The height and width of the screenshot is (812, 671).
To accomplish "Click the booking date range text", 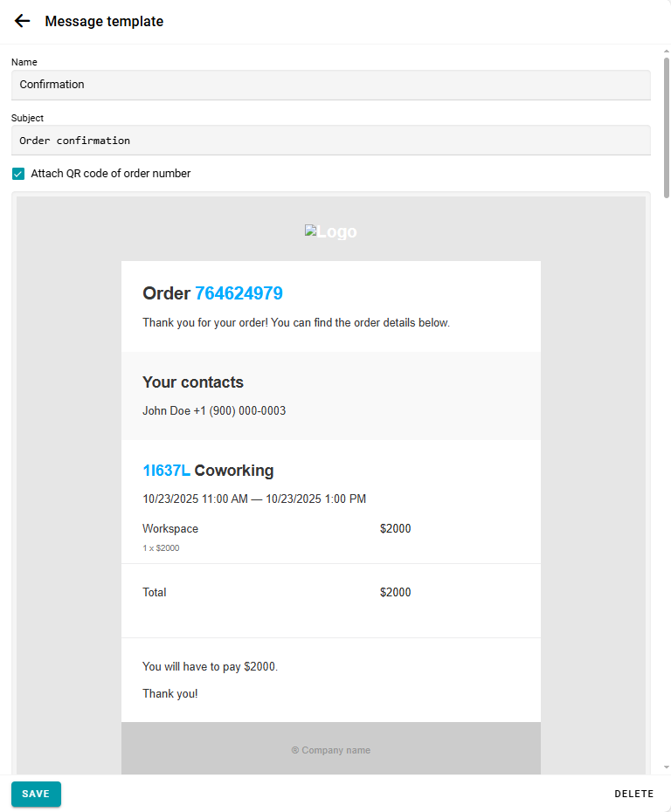I will coord(254,499).
